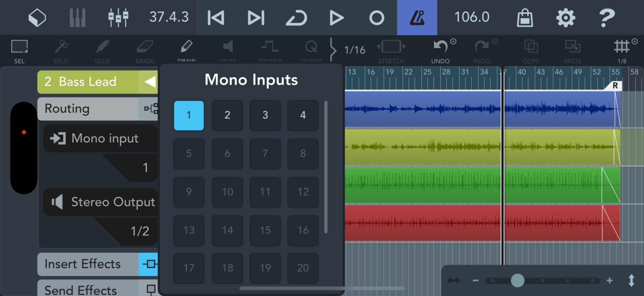Open the Cubasis media/project cube icon

tap(37, 18)
